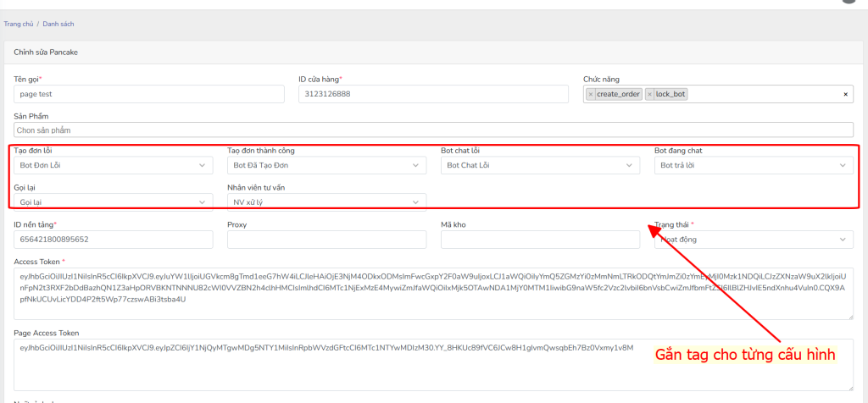
Task: Click inside the Access Token textarea
Action: (433, 294)
